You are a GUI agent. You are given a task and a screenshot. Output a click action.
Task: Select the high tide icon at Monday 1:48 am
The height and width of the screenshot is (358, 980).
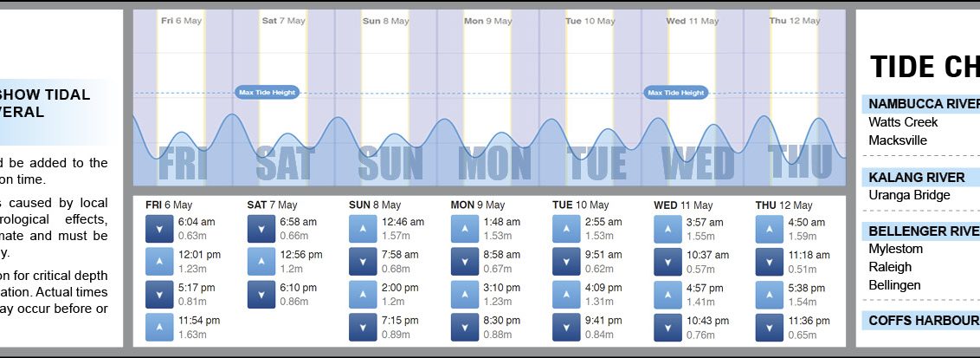pos(465,228)
